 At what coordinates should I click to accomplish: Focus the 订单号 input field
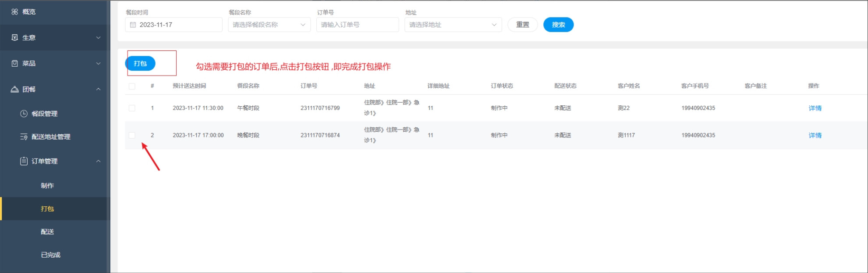tap(357, 25)
